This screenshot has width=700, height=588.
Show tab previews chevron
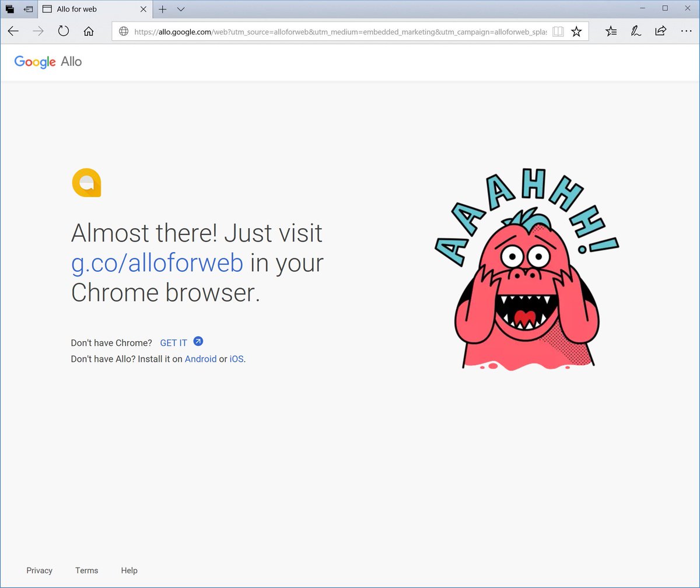tap(181, 9)
